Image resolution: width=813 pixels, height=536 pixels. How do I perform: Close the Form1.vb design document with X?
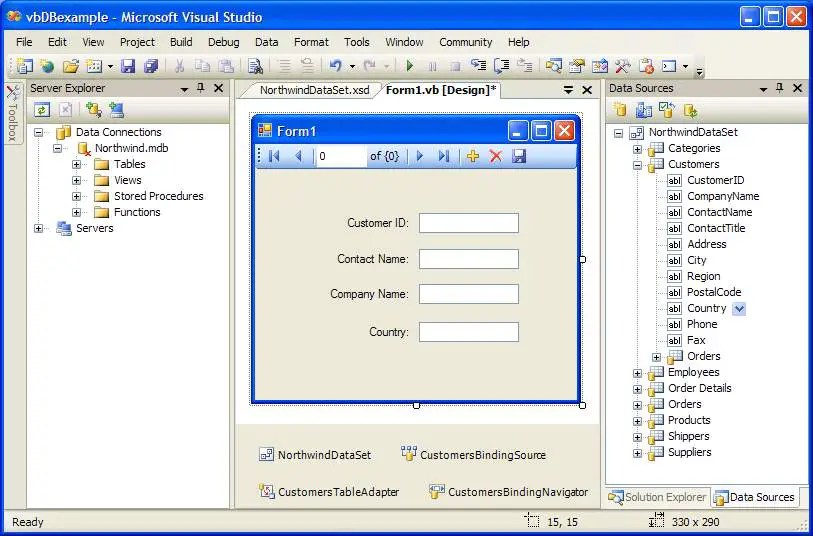587,90
